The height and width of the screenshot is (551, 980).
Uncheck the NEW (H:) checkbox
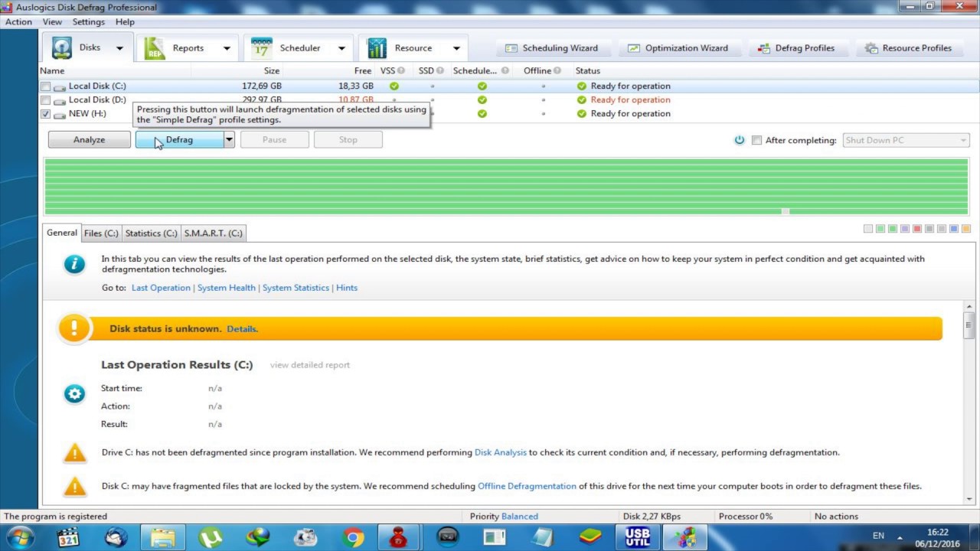[x=46, y=114]
